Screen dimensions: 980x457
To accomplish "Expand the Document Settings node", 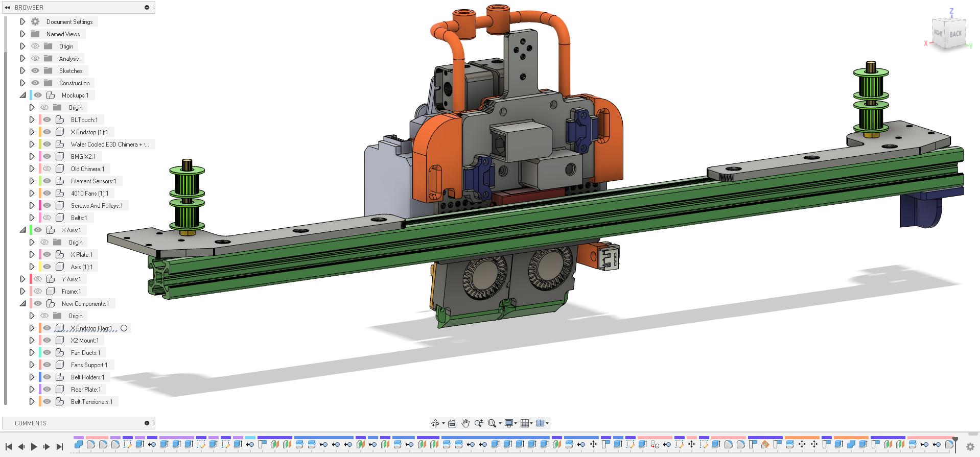I will (22, 21).
